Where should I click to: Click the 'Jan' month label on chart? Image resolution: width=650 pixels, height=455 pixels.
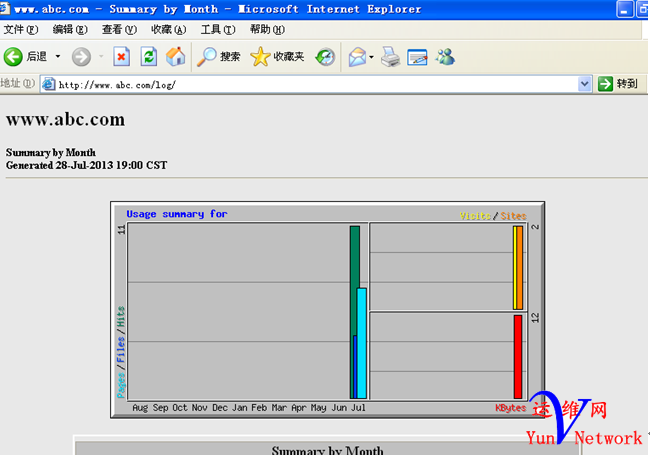tap(239, 408)
